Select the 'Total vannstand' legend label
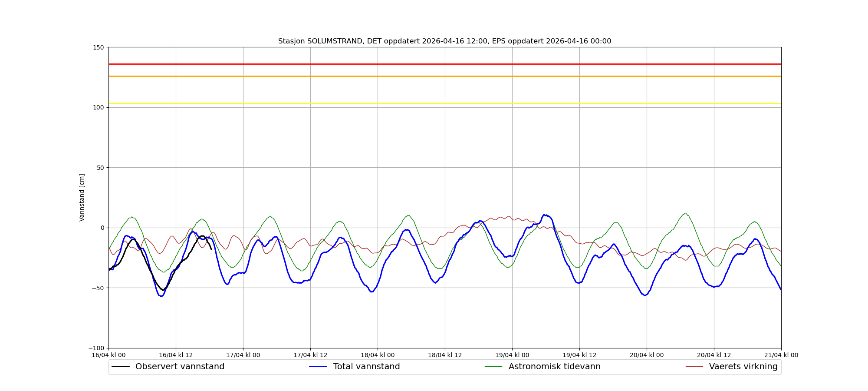Viewport: 868px width, 391px height. [366, 367]
